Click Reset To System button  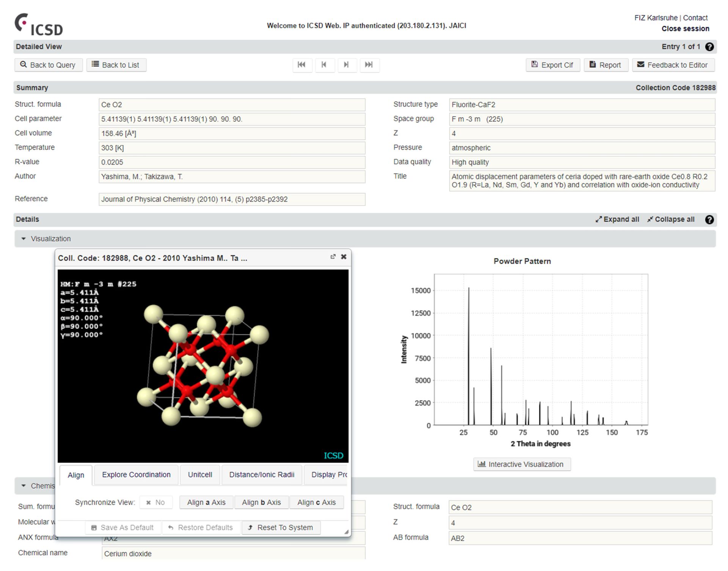(281, 527)
